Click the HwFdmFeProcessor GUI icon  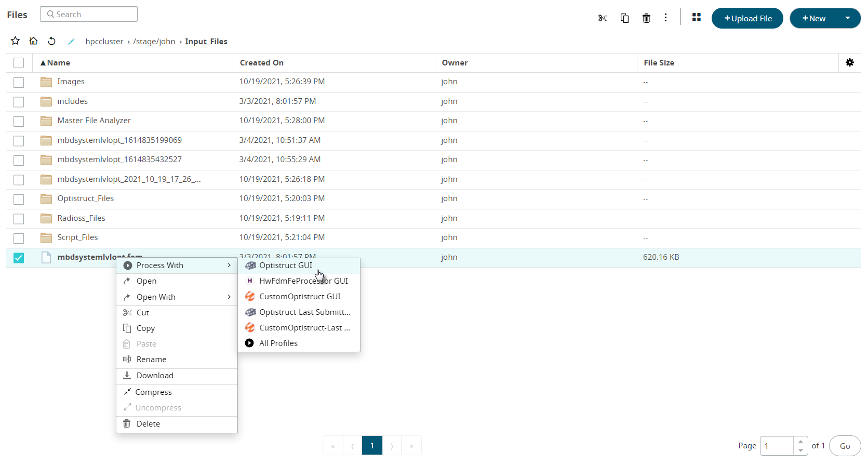tap(250, 281)
